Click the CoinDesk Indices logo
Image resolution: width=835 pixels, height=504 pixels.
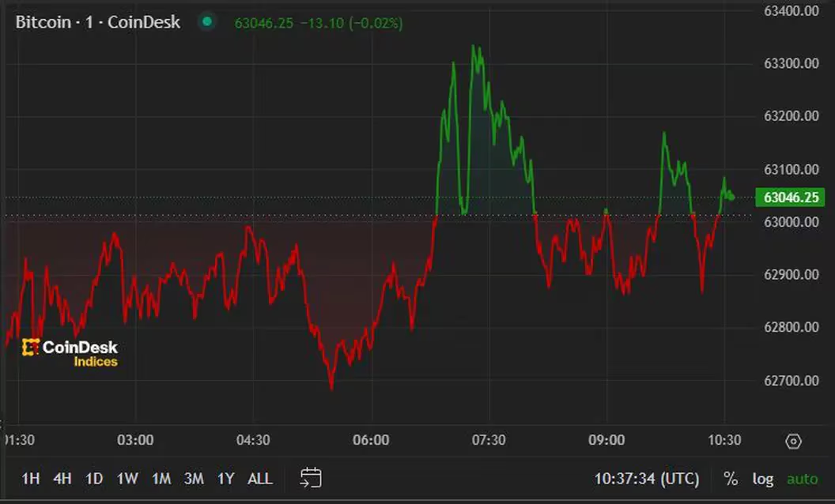[70, 353]
